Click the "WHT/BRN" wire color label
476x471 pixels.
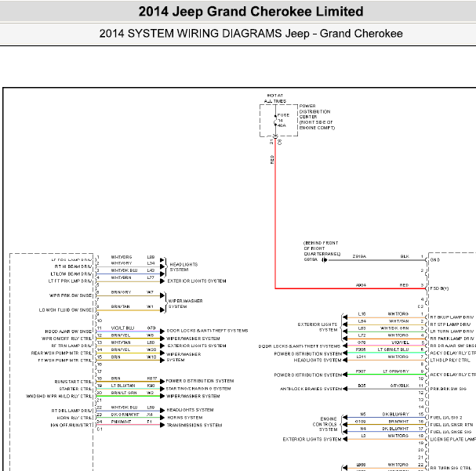click(121, 277)
